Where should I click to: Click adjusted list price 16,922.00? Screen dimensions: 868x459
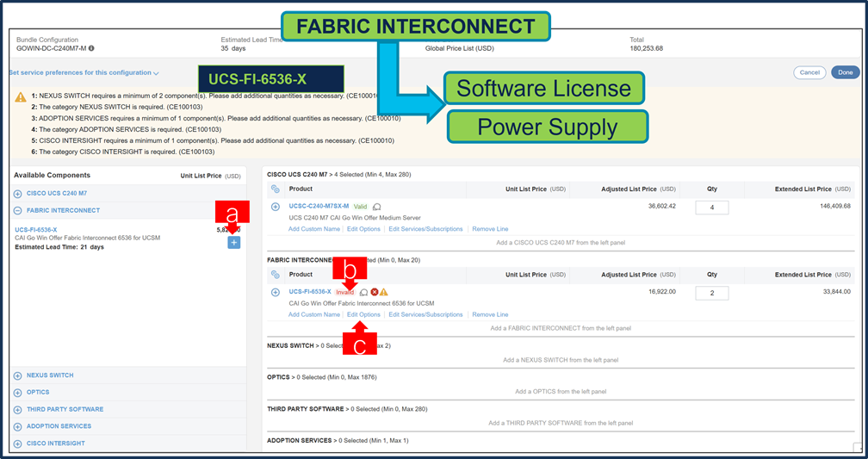click(x=662, y=292)
